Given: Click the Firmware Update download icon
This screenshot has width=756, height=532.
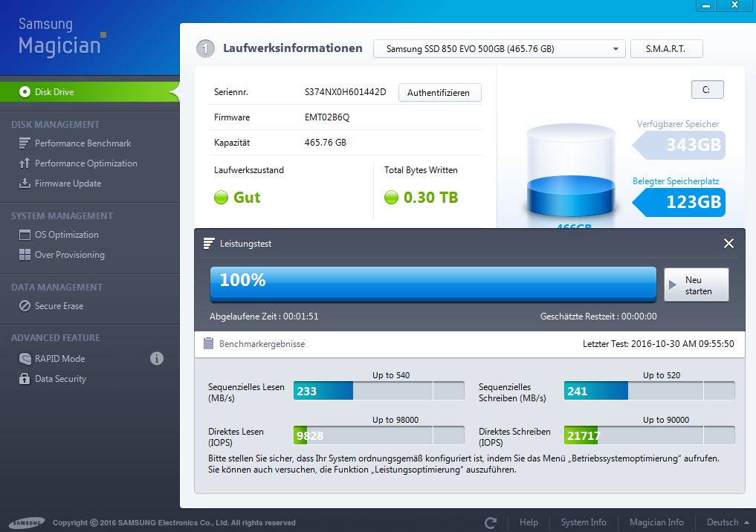Looking at the screenshot, I should [25, 183].
